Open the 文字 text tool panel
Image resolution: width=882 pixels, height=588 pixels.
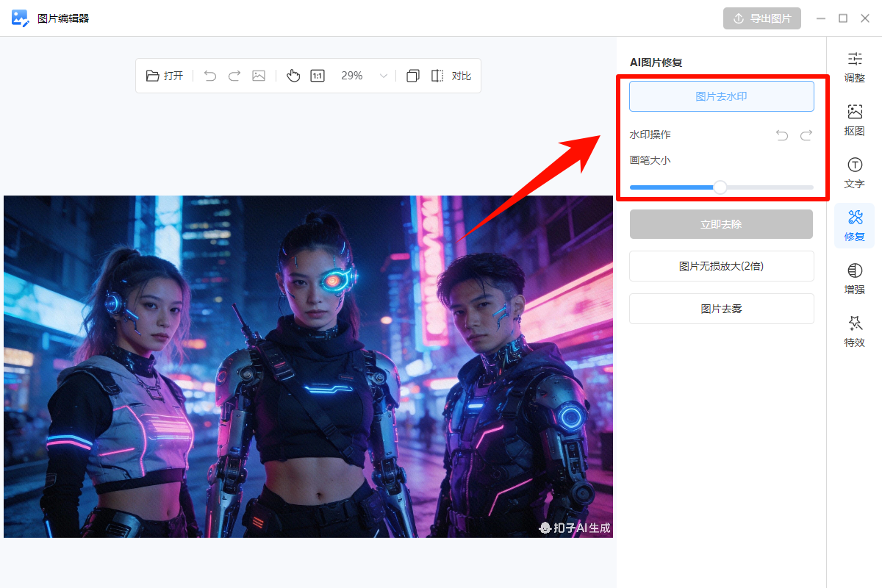(x=854, y=173)
